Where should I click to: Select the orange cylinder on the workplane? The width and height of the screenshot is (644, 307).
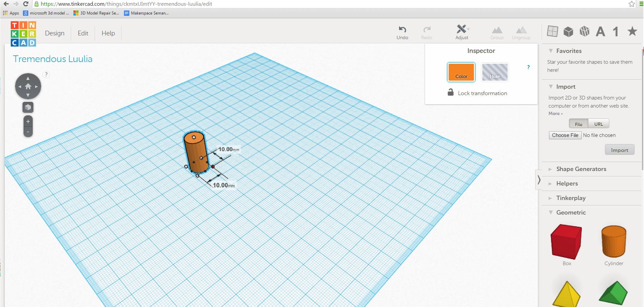click(x=196, y=152)
